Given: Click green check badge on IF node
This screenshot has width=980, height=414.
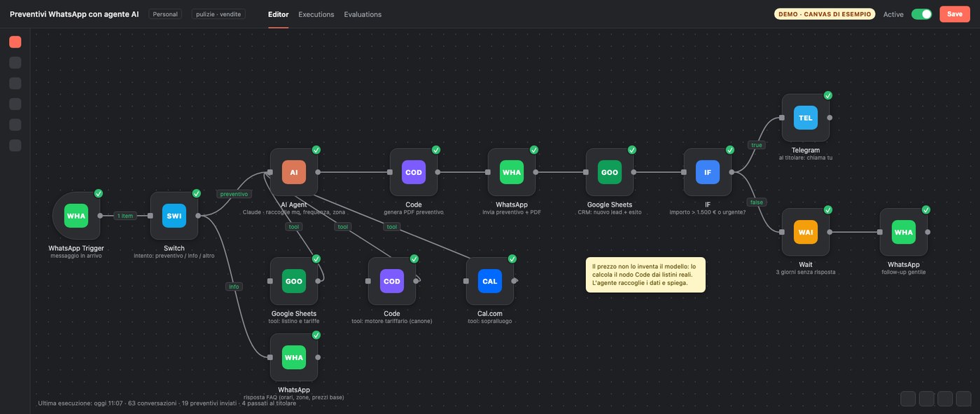Looking at the screenshot, I should pyautogui.click(x=730, y=149).
